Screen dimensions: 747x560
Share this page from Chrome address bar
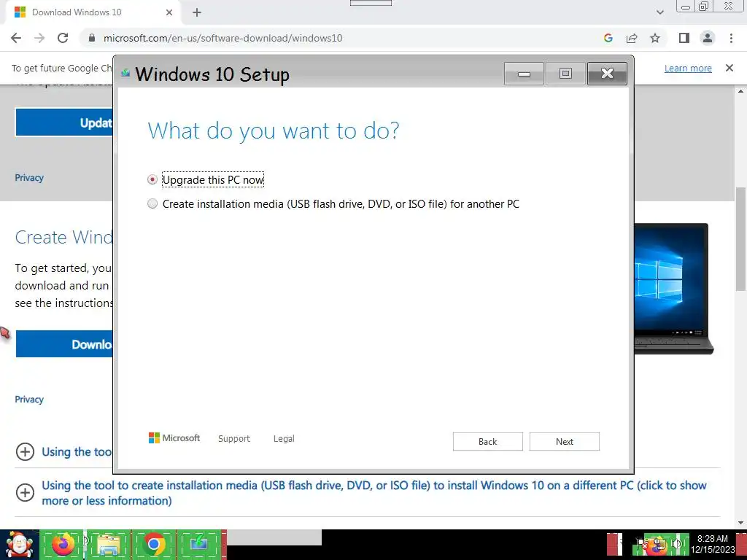[632, 38]
